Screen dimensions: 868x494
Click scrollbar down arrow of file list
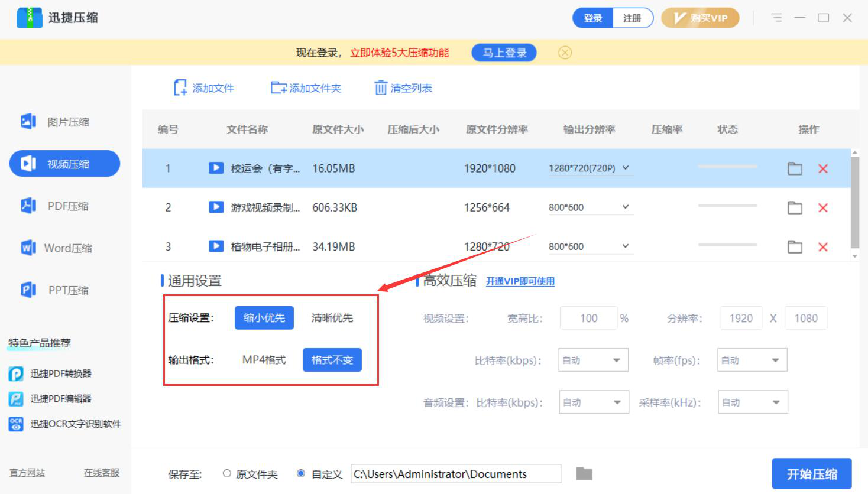click(x=854, y=256)
